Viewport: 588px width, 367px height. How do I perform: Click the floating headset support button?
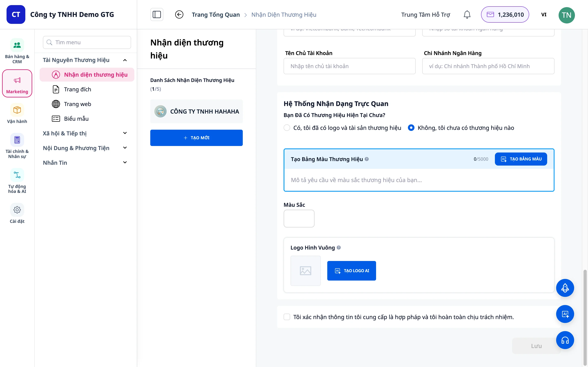click(565, 340)
